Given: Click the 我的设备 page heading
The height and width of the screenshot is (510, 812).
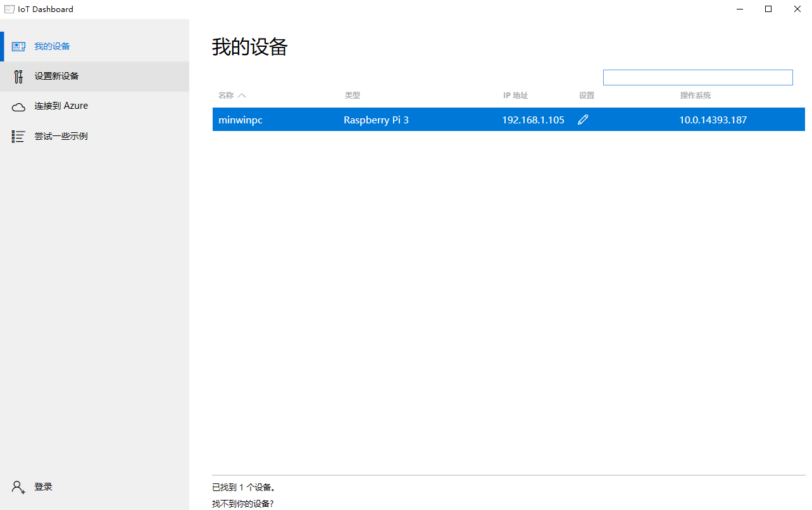Looking at the screenshot, I should point(249,47).
